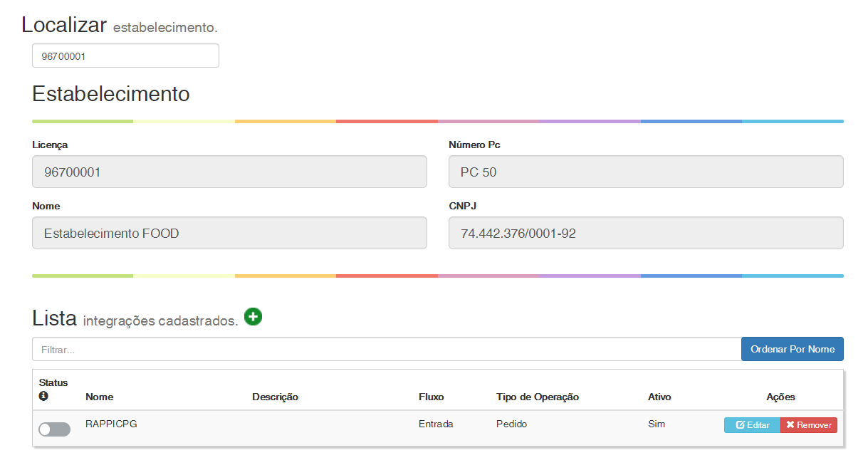Click the Ativo column header
This screenshot has width=868, height=470.
coord(659,397)
